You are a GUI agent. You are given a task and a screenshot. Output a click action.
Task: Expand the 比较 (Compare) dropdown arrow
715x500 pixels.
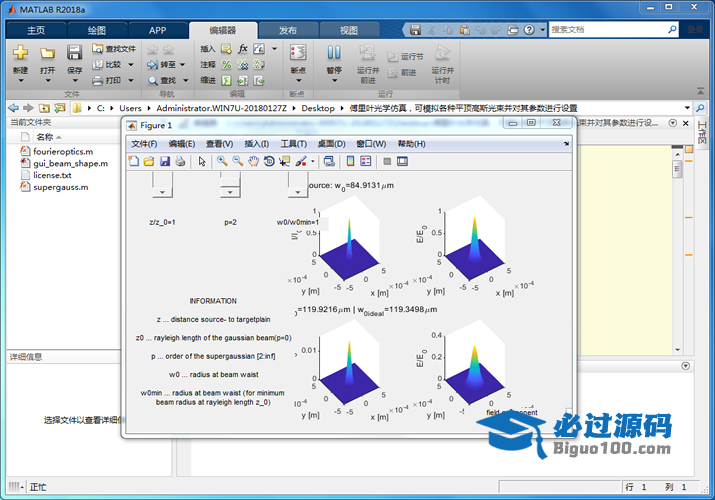tap(131, 65)
